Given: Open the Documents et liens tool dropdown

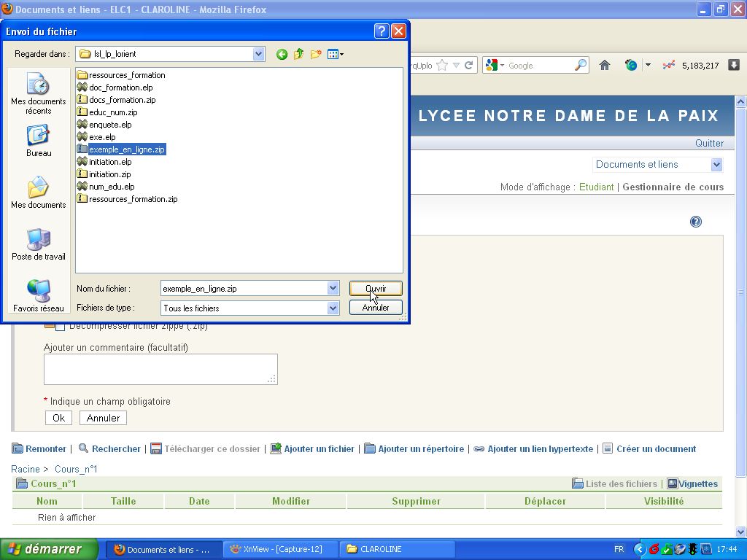Looking at the screenshot, I should 716,165.
